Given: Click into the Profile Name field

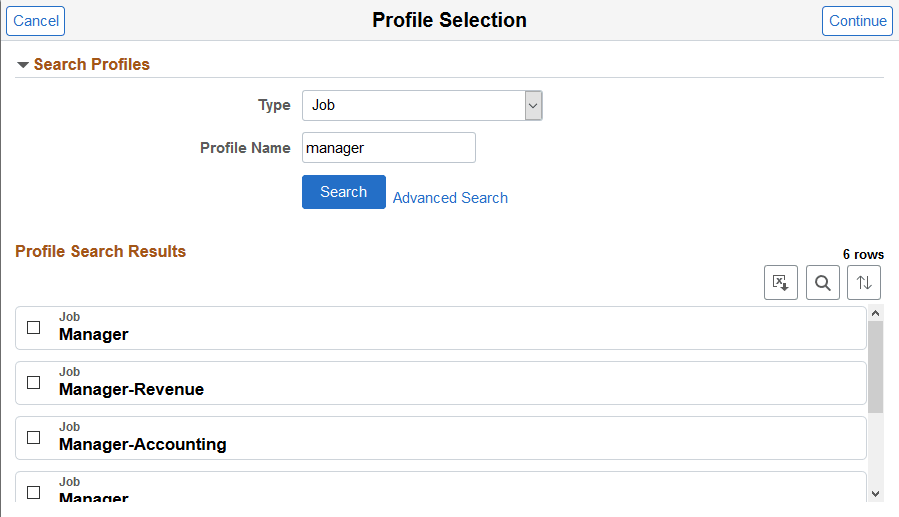Looking at the screenshot, I should coord(388,148).
